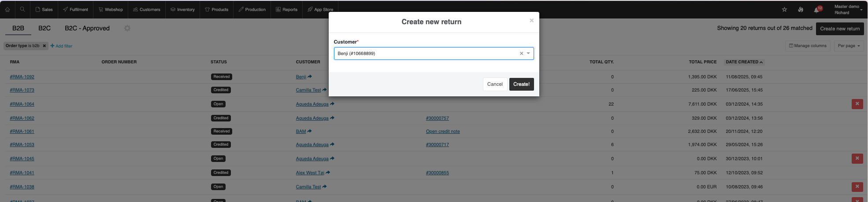
Task: Click the favorites star icon
Action: point(784,10)
